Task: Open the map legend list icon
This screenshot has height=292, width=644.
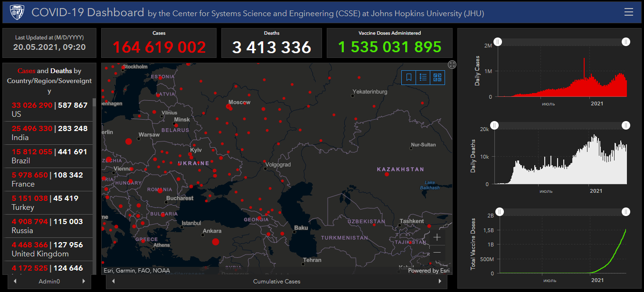Action: 423,77
